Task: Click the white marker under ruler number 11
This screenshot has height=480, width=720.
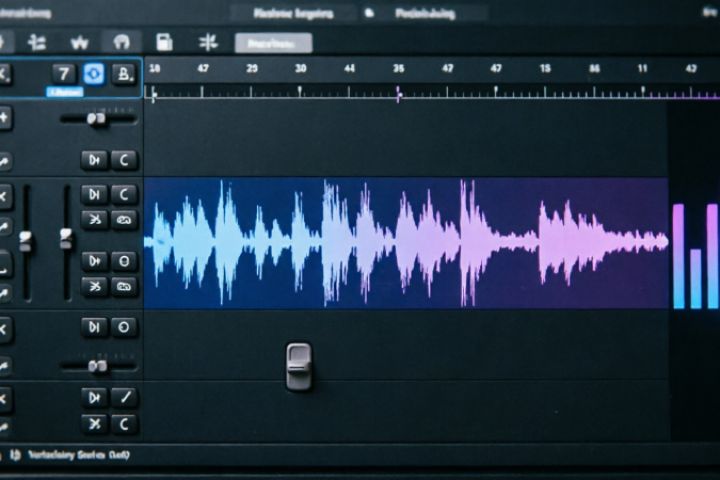Action: click(x=643, y=90)
